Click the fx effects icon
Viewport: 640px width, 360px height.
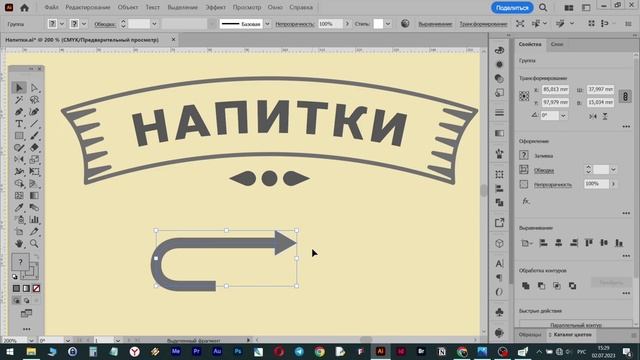click(x=526, y=201)
